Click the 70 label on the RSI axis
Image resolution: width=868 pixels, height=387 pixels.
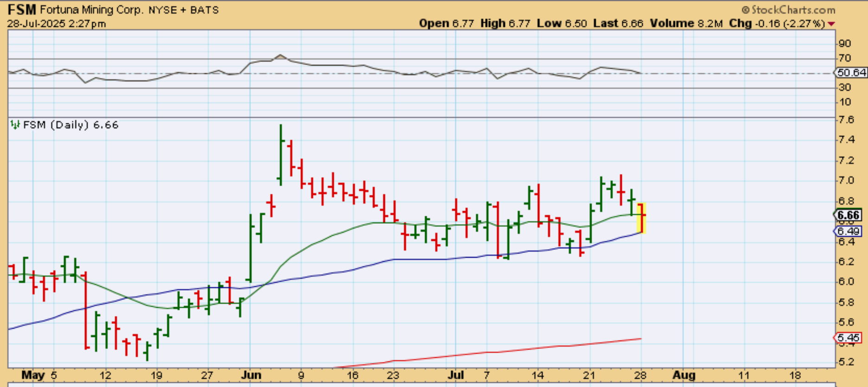(x=845, y=58)
